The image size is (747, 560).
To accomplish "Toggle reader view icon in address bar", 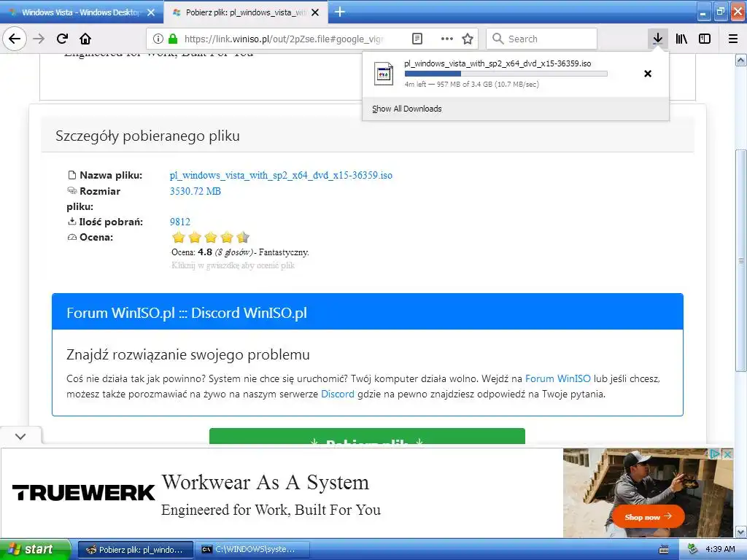I will point(417,39).
